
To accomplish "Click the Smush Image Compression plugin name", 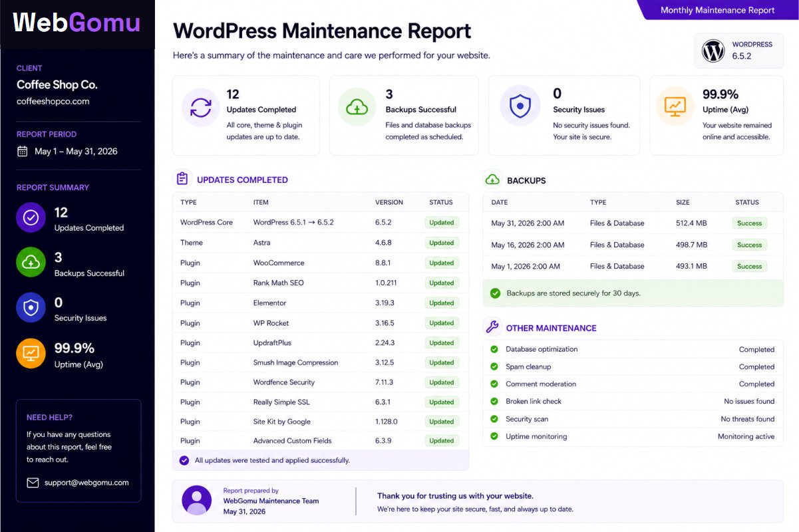I will coord(295,362).
